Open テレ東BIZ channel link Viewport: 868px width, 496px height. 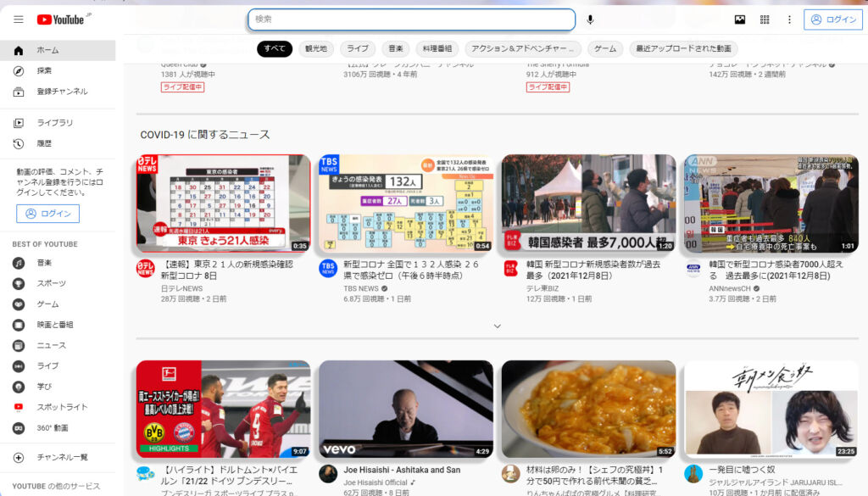click(542, 288)
